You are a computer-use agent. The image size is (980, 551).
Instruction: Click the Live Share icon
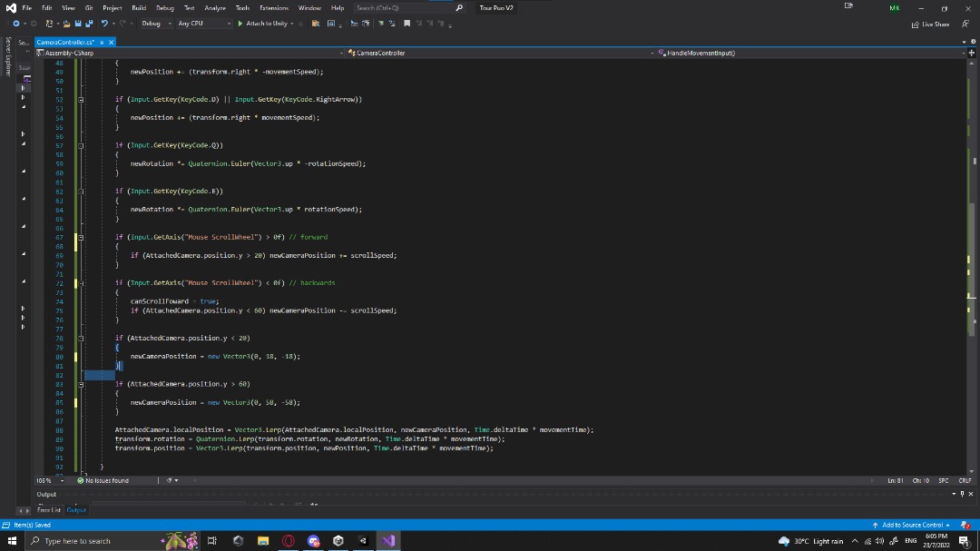coord(916,24)
